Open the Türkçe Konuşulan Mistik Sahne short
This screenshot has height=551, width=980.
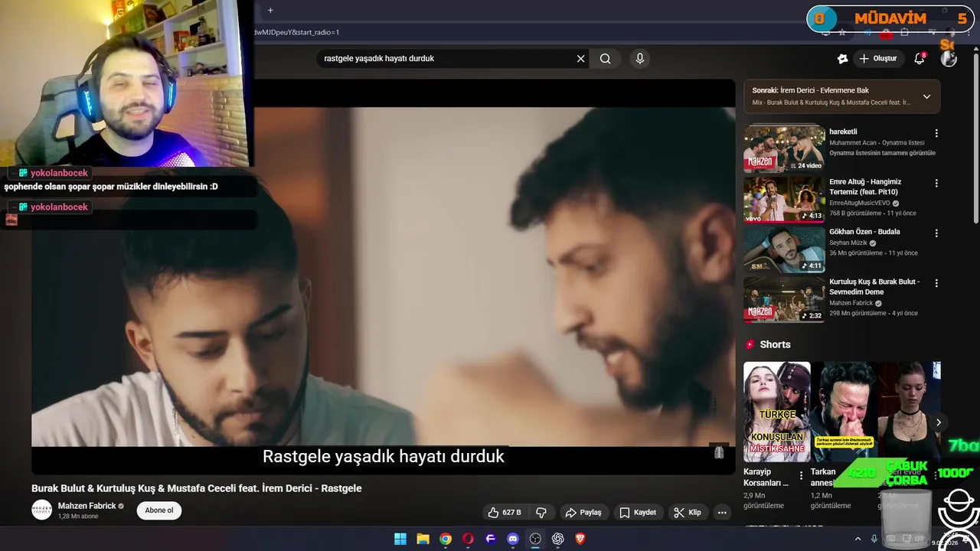[x=776, y=412]
